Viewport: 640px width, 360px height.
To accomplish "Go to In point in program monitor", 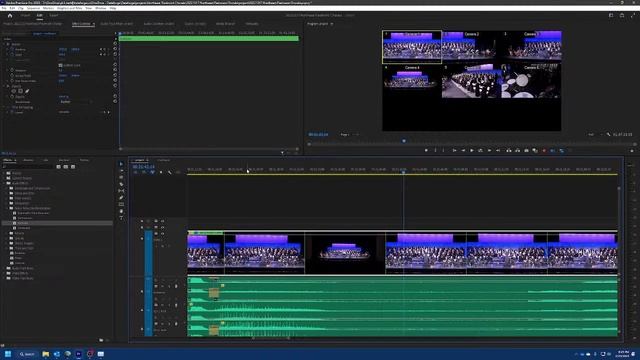I will tap(454, 151).
